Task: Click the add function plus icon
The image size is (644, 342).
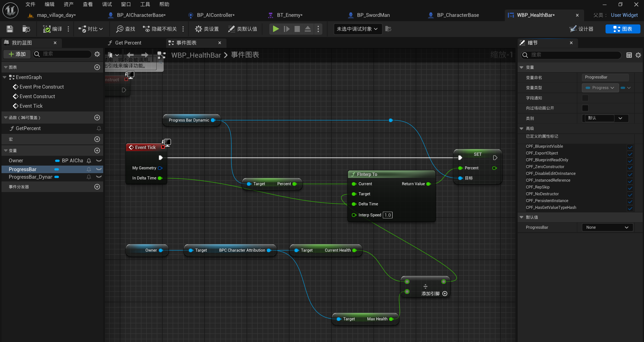Action: point(97,118)
